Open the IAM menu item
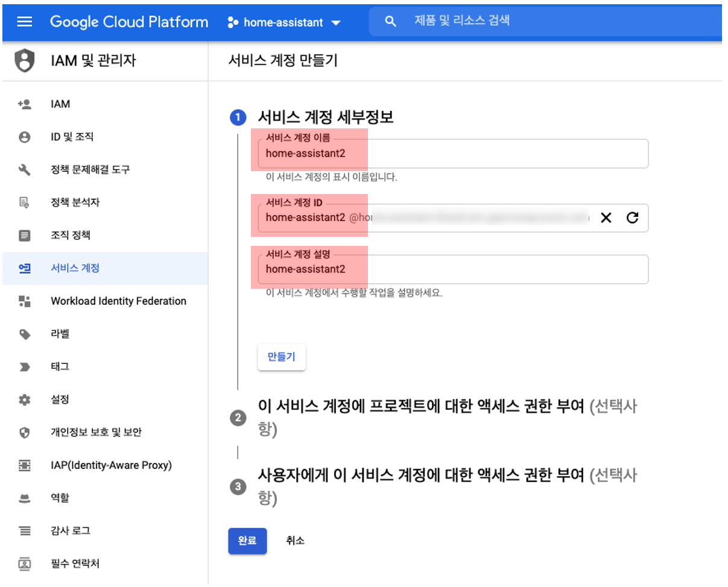The height and width of the screenshot is (587, 728). [106, 104]
